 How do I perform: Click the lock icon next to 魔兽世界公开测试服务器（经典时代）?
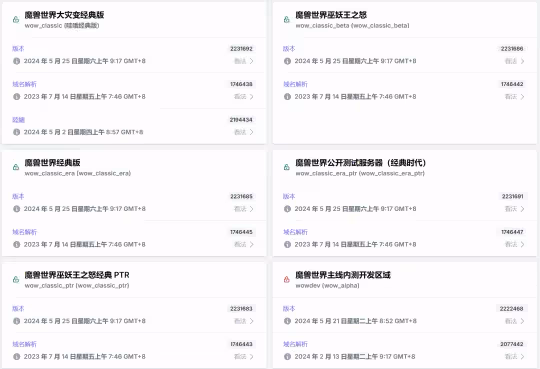tap(287, 167)
